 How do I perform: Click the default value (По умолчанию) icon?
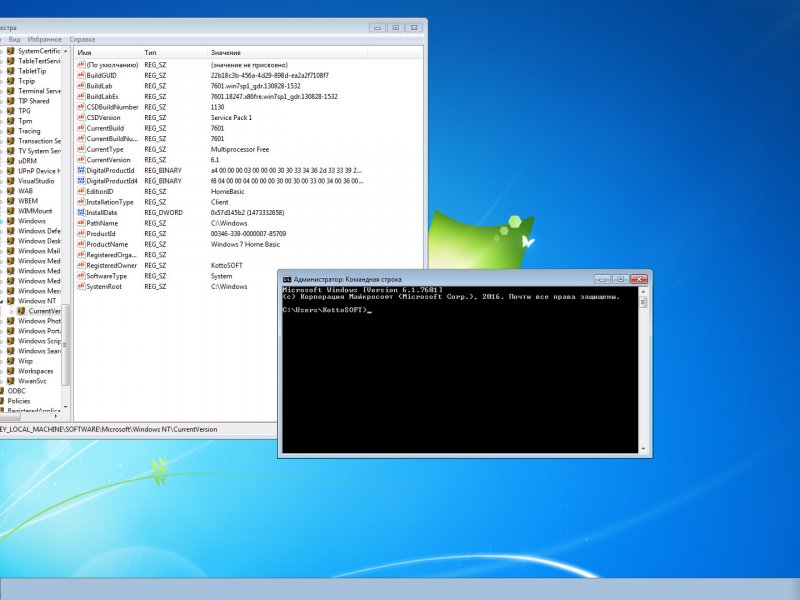(81, 65)
